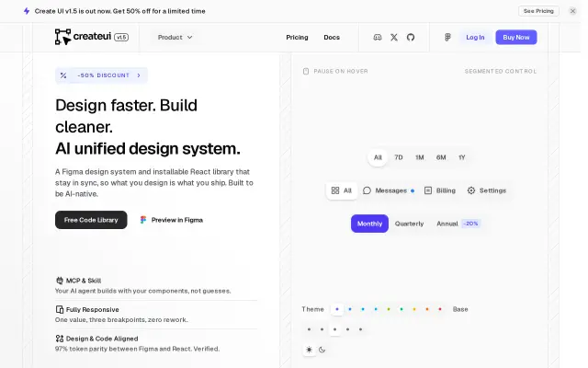
Task: Click 'AI unified design system.' headline
Action: point(148,149)
